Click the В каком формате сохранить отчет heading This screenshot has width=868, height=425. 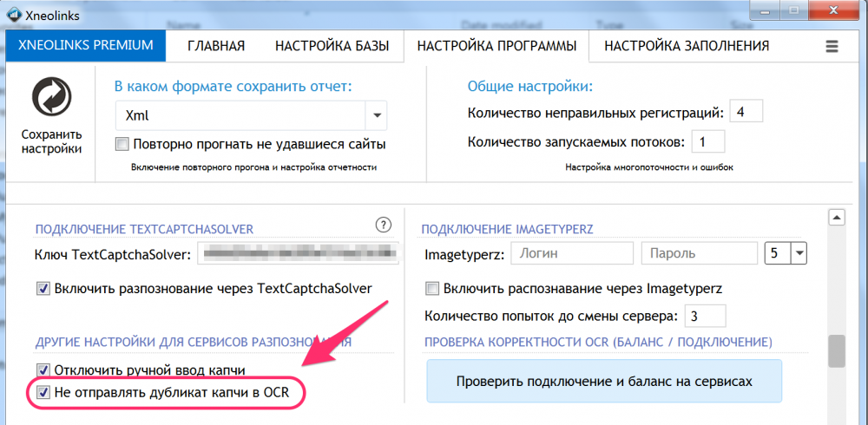click(233, 87)
